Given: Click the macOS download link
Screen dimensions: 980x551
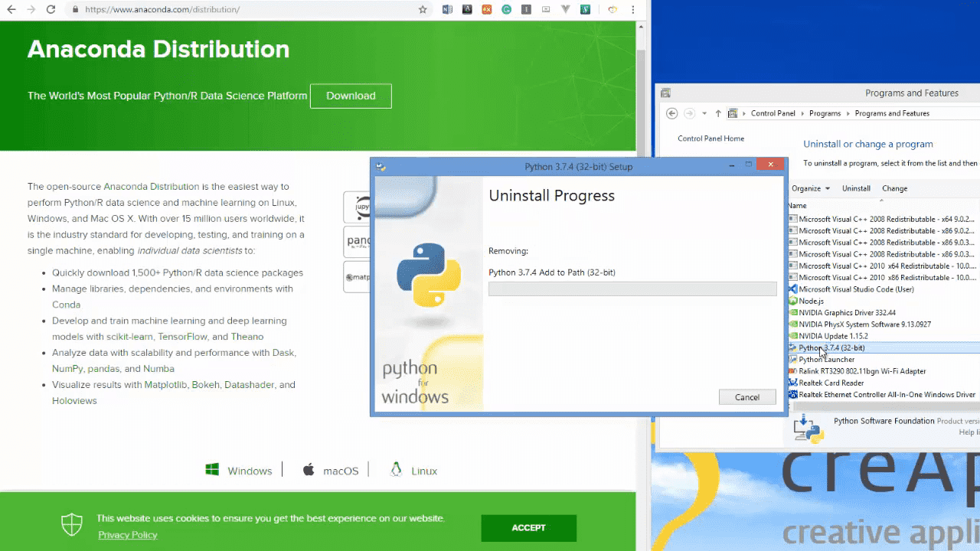Looking at the screenshot, I should click(x=341, y=471).
